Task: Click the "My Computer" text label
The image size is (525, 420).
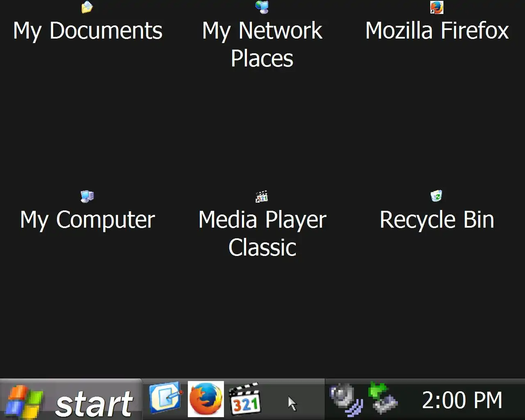Action: (88, 220)
